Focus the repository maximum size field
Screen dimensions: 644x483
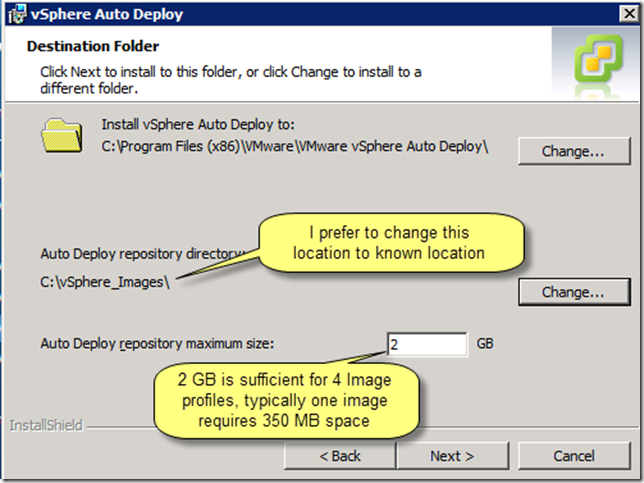click(x=427, y=344)
